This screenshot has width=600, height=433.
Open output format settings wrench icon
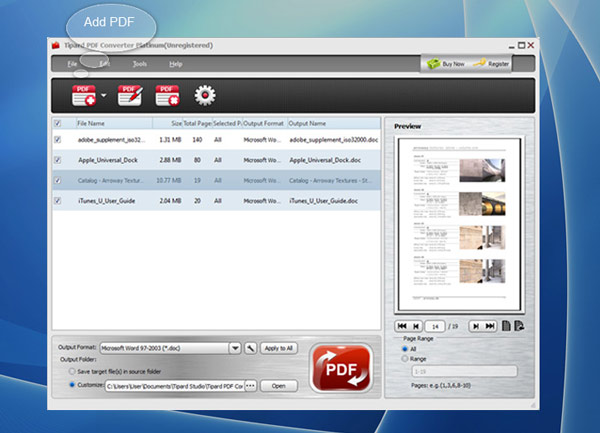[x=250, y=348]
